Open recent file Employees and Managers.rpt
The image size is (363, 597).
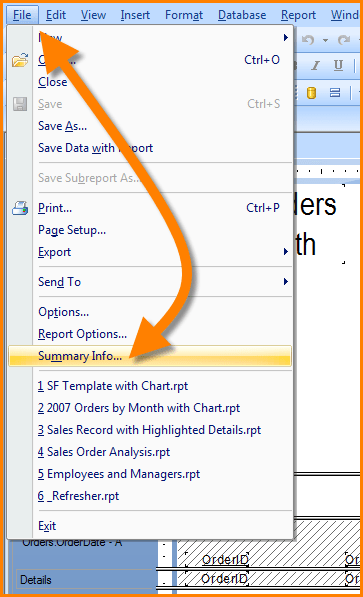118,474
